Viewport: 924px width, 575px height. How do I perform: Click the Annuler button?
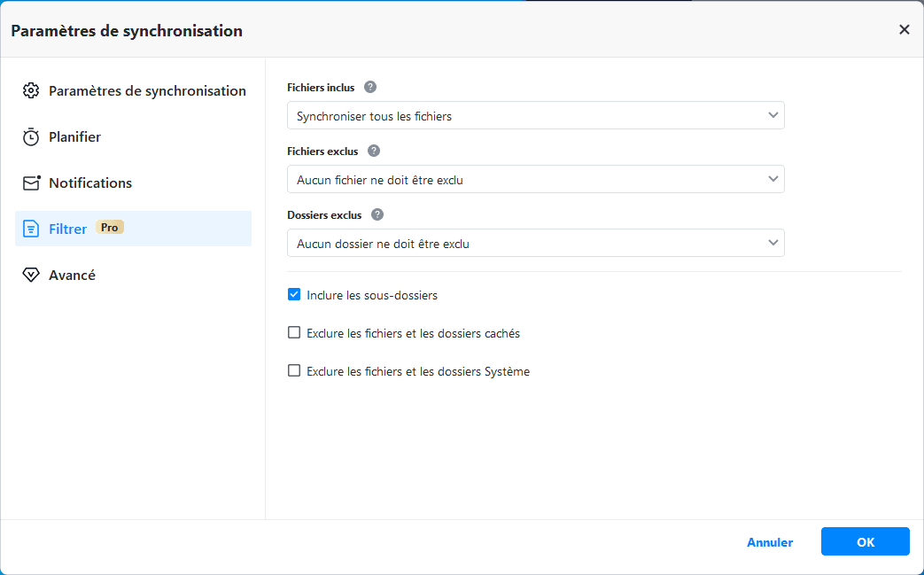tap(770, 542)
